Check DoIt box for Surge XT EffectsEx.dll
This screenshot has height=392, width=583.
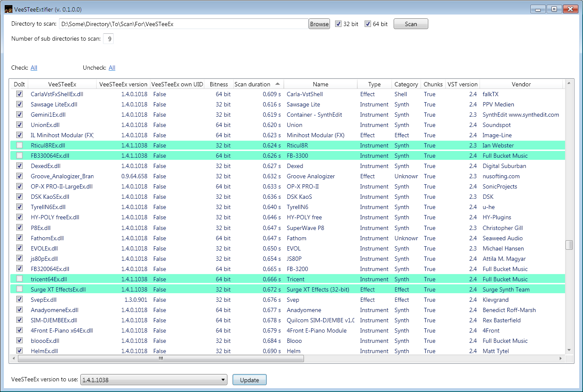click(19, 289)
